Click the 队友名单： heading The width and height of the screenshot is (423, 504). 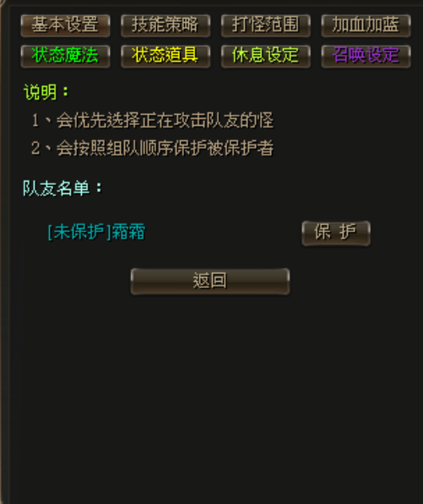pos(62,188)
